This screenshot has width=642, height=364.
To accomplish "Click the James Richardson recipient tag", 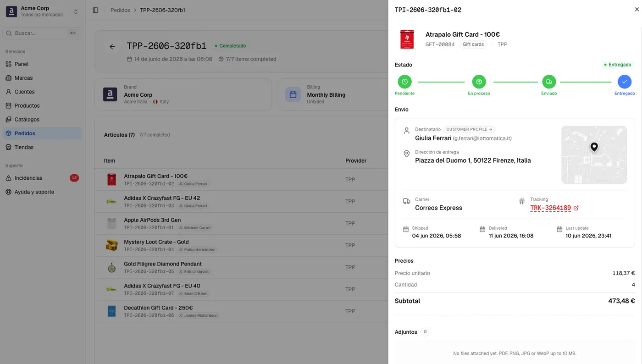I will click(198, 315).
